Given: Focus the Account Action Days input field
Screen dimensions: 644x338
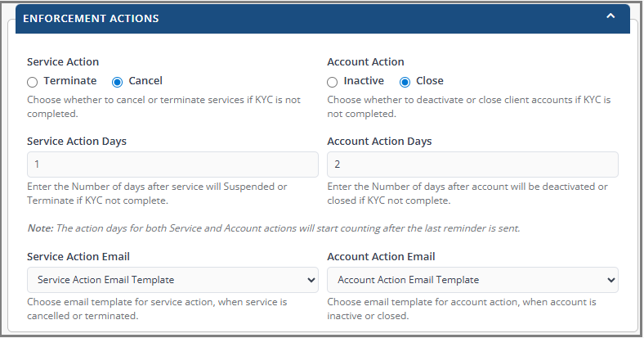Looking at the screenshot, I should [x=472, y=164].
